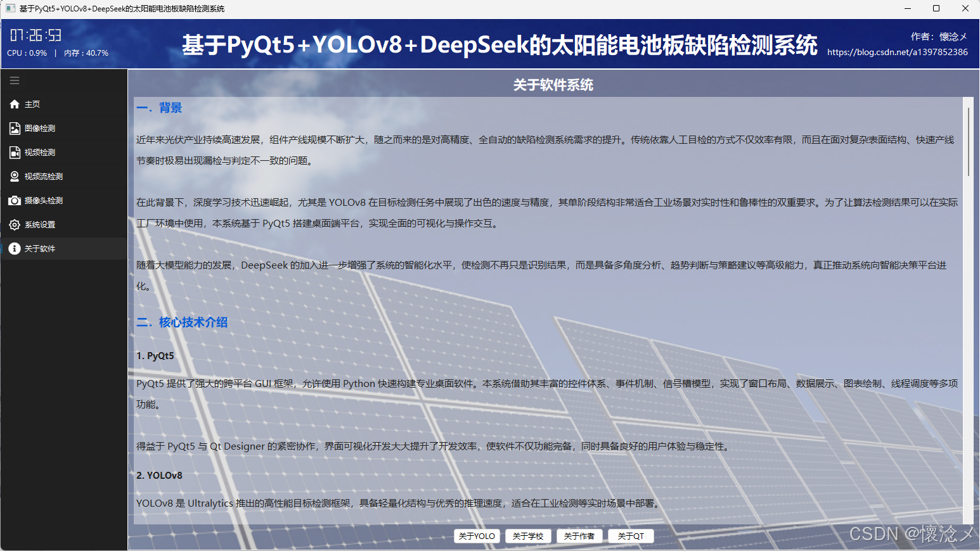Click the 关于软件系统 page heading
This screenshot has height=551, width=980.
tap(553, 85)
